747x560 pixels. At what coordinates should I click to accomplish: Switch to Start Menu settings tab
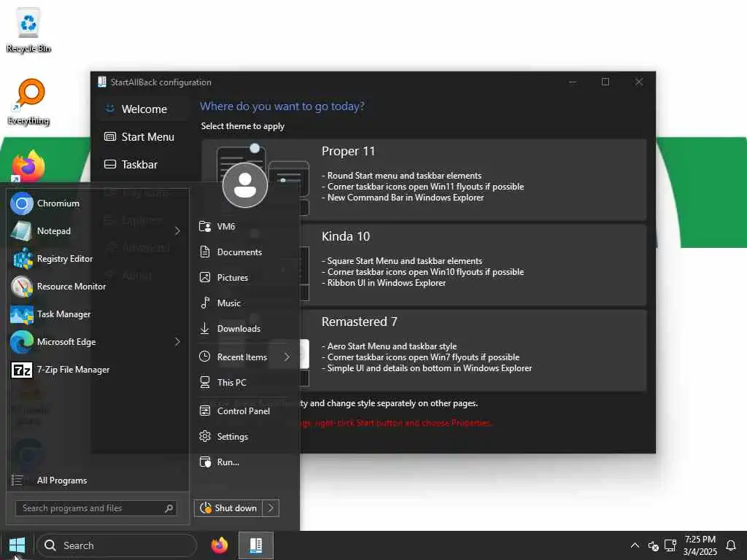[x=144, y=137]
